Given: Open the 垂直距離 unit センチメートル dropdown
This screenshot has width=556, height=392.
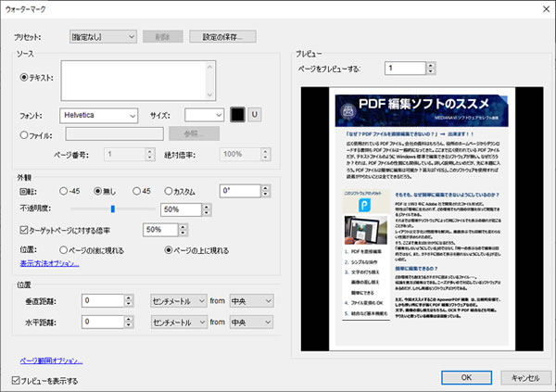Looking at the screenshot, I should pyautogui.click(x=179, y=300).
